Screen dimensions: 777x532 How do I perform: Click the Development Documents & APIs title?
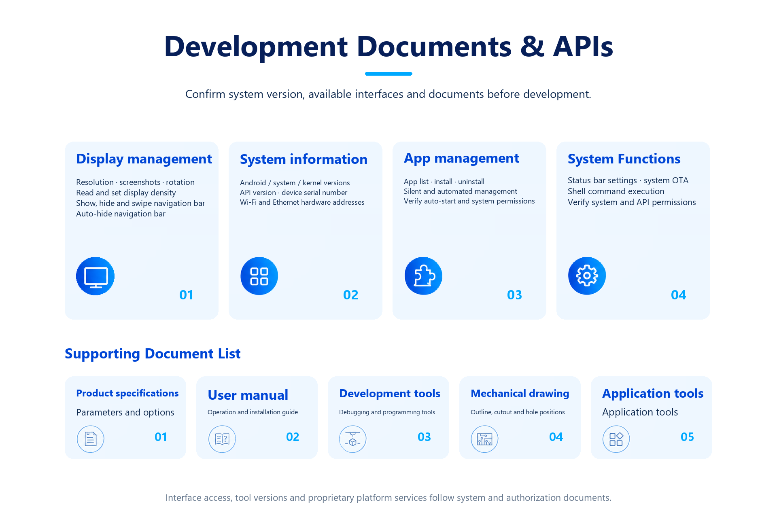coord(388,47)
